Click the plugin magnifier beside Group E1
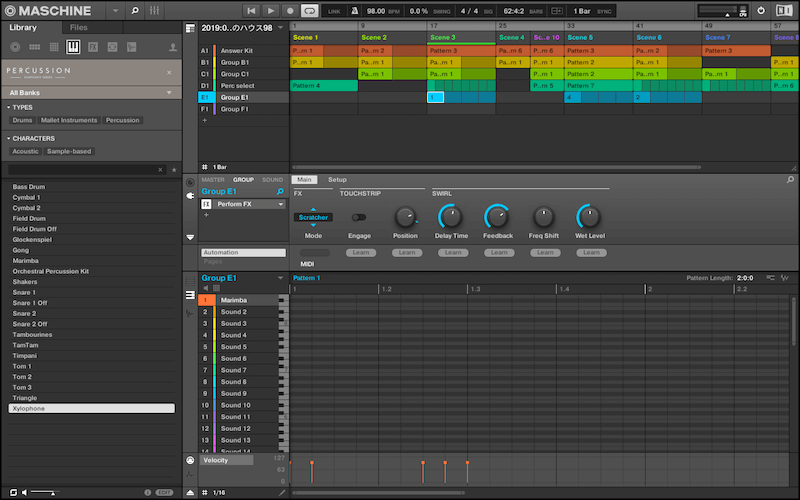Image resolution: width=800 pixels, height=500 pixels. point(280,191)
